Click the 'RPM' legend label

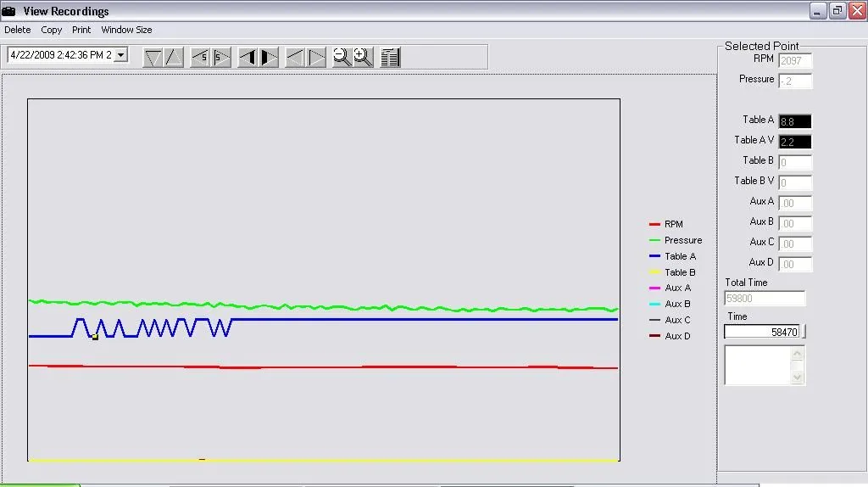674,224
